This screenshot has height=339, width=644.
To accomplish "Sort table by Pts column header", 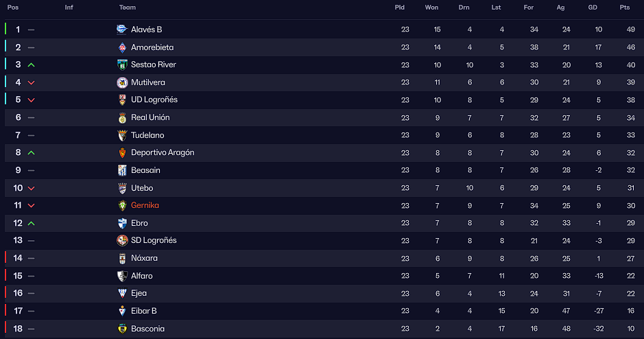I will (625, 8).
